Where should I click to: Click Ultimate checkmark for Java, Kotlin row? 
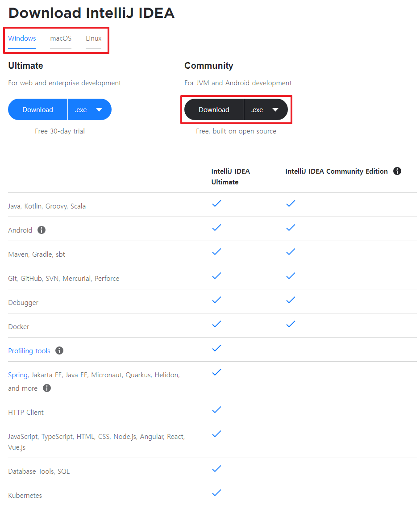click(216, 204)
